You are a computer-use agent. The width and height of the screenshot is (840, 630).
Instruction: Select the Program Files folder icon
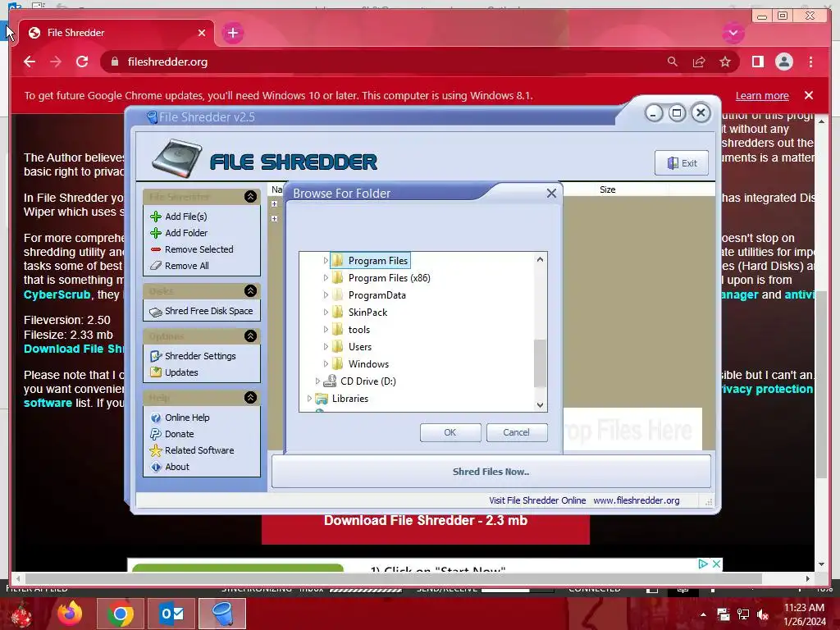click(337, 260)
